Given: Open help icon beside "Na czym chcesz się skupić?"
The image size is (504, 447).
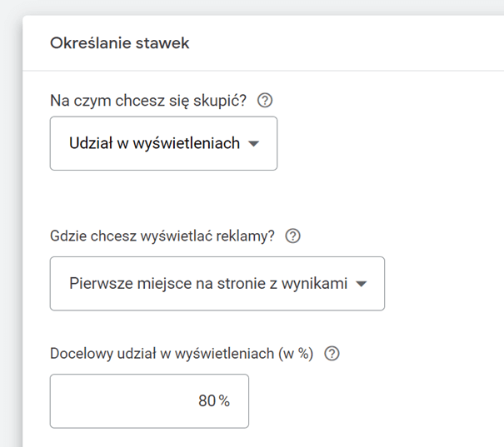Looking at the screenshot, I should coord(265,101).
